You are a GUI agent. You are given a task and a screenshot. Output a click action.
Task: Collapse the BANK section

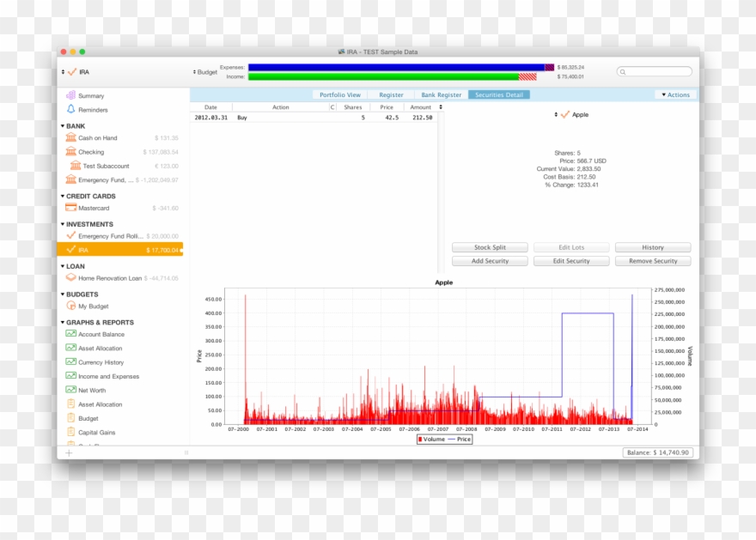pyautogui.click(x=63, y=126)
